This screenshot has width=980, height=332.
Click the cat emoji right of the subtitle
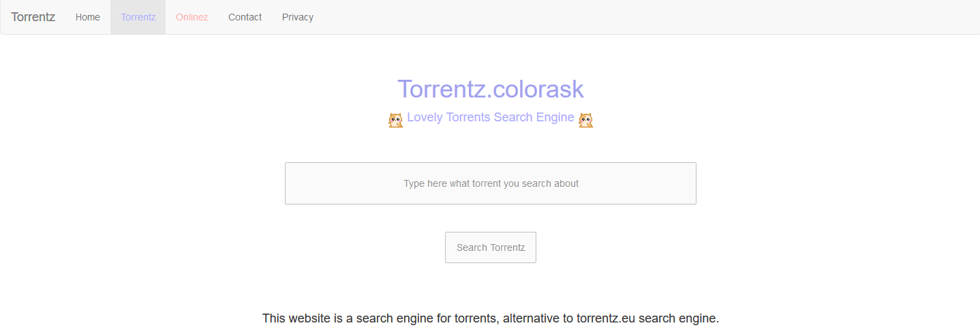pos(585,120)
